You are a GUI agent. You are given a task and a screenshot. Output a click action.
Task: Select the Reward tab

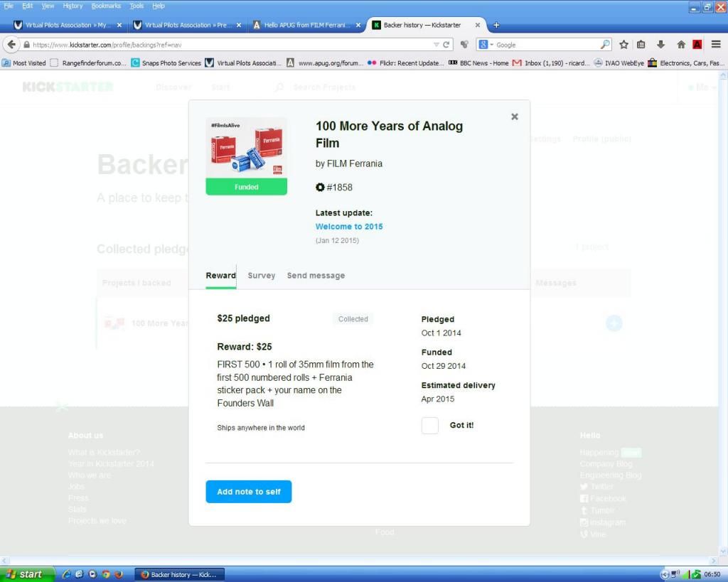click(x=221, y=275)
